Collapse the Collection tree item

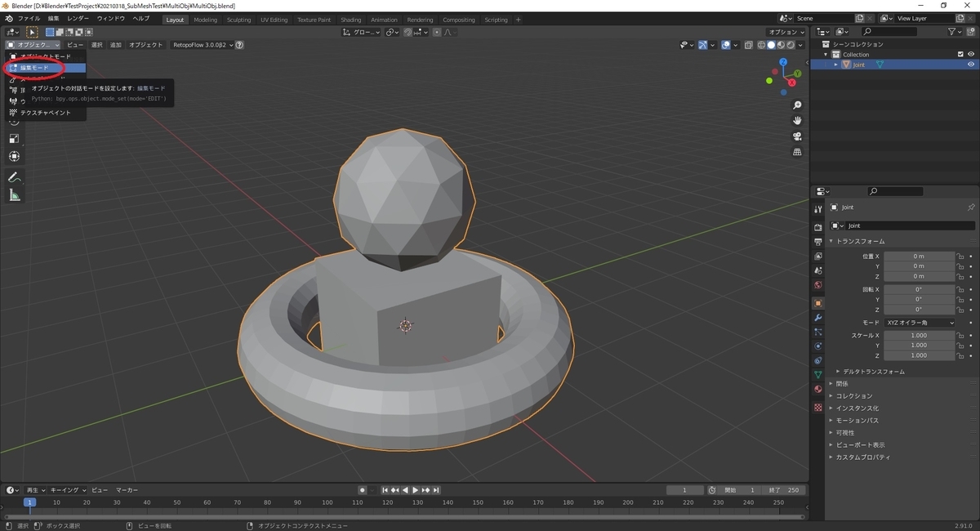tap(826, 55)
